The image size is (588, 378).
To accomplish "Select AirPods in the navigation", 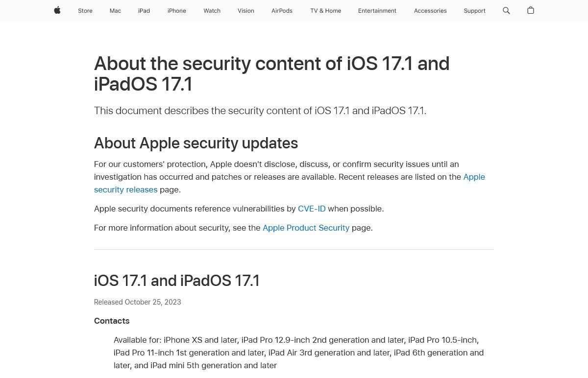I will coord(282,11).
